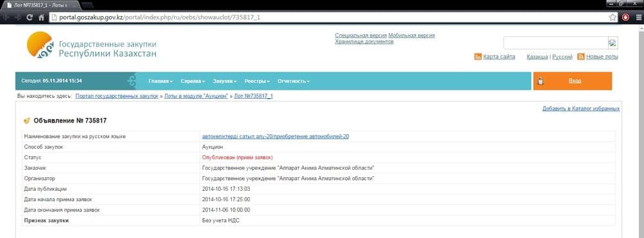Open the Закупки dropdown menu

[x=225, y=81]
